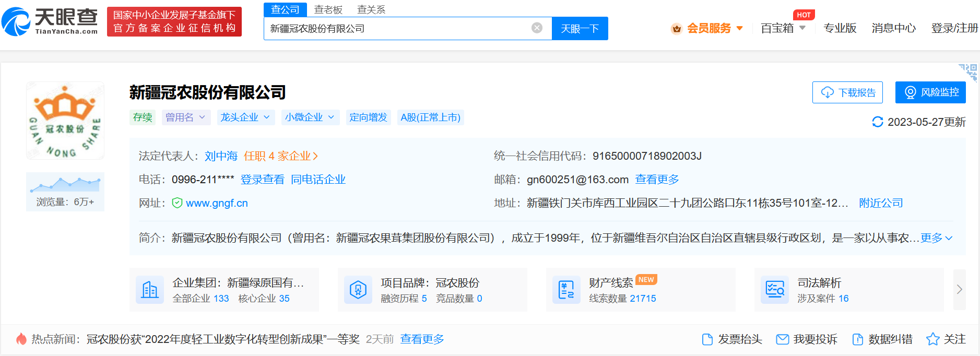Screen dimensions: 980x356
Task: Click the invoice header document icon
Action: tap(707, 339)
